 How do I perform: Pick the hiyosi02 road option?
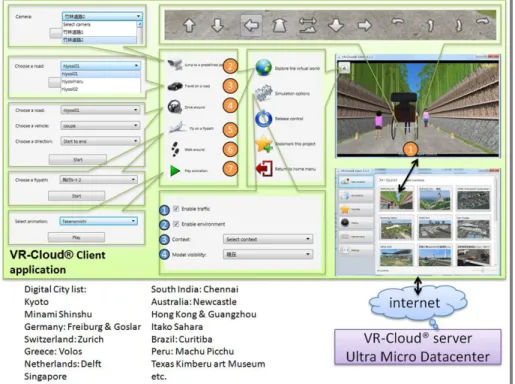(x=100, y=89)
